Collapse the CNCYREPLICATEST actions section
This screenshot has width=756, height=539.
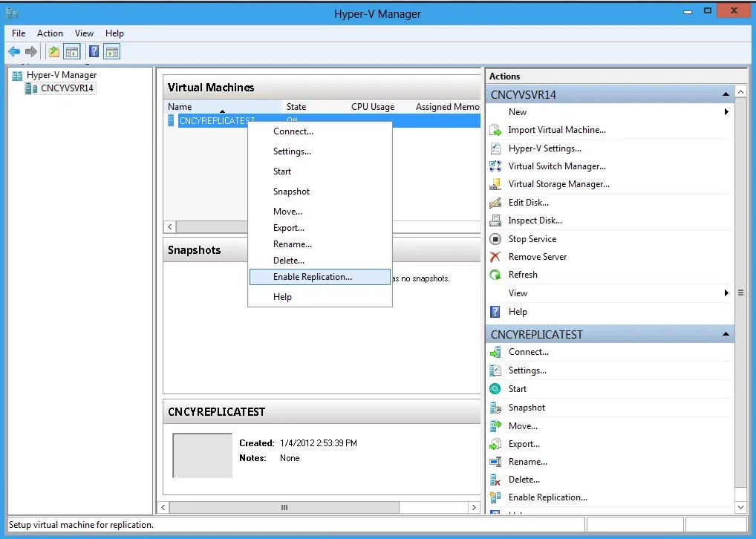pos(726,334)
